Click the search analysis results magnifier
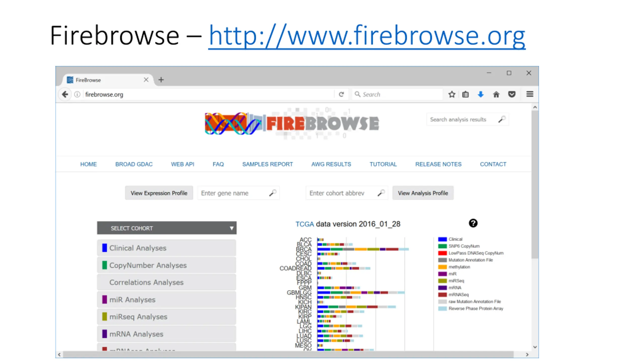Screen dimensions: 644x362 tap(502, 119)
